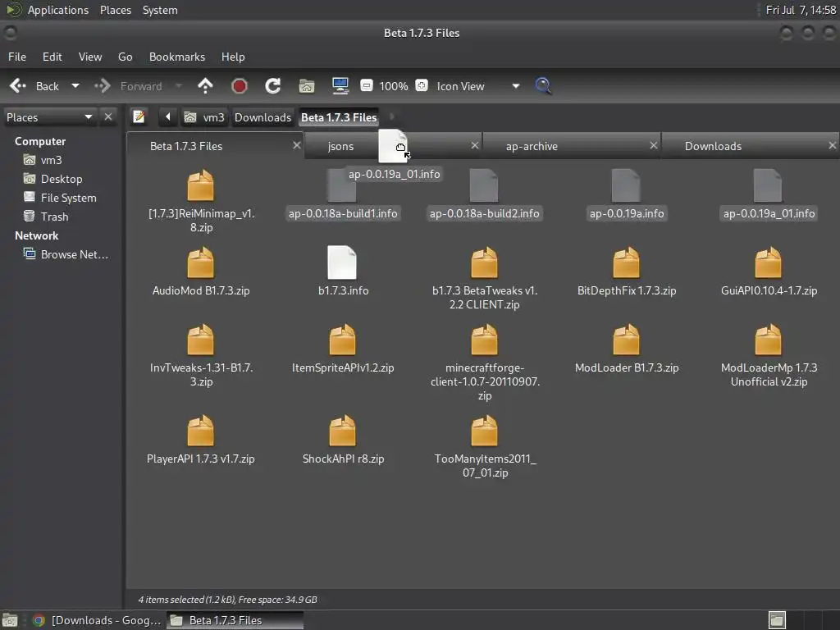Open the Applications panel menu
This screenshot has width=840, height=630.
[x=58, y=10]
